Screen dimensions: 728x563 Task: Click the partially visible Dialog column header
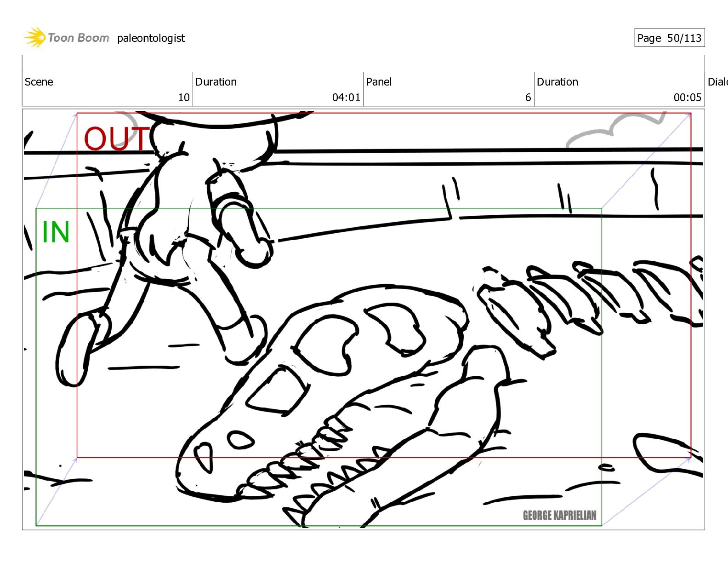pos(717,82)
